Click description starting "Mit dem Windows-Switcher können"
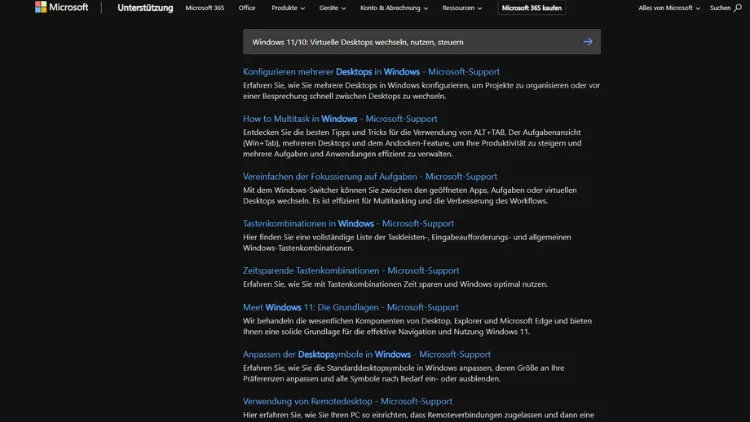The width and height of the screenshot is (750, 422). 410,195
